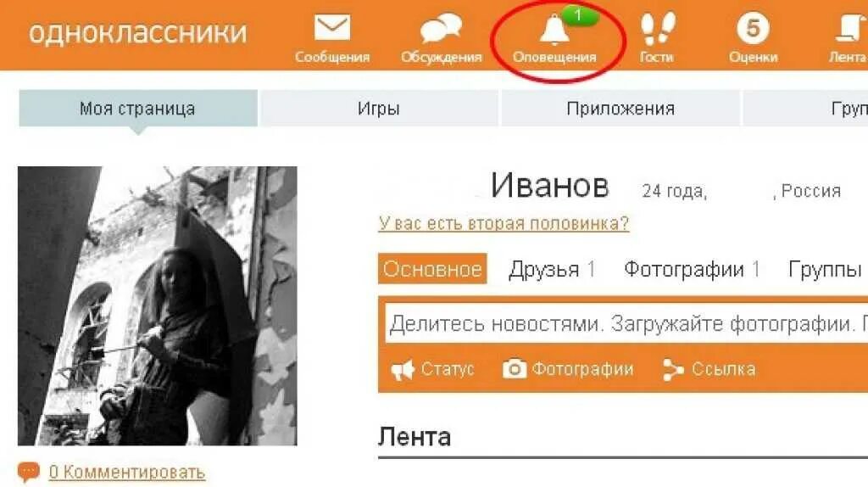Viewport: 868px width, 487px height.
Task: Open the Фотографии profile tab
Action: 692,269
